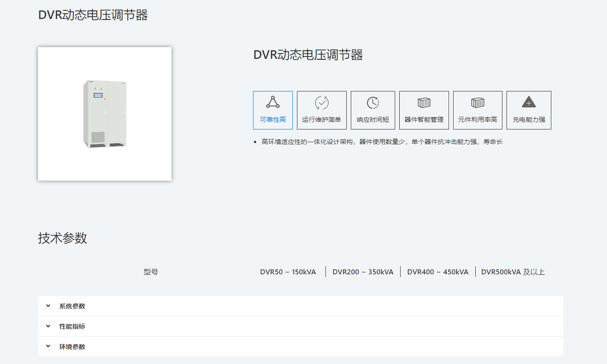Click the DVR cabinet product image
Viewport: 607px width, 364px height.
(x=105, y=114)
